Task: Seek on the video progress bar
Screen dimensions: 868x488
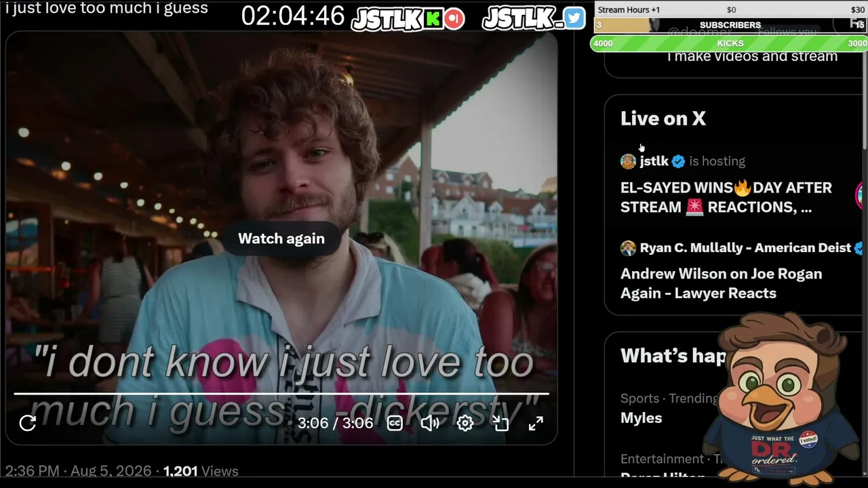Action: (x=281, y=393)
